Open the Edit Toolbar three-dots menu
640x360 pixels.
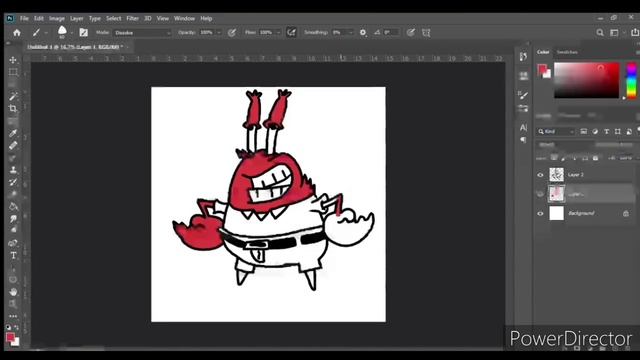(x=13, y=316)
